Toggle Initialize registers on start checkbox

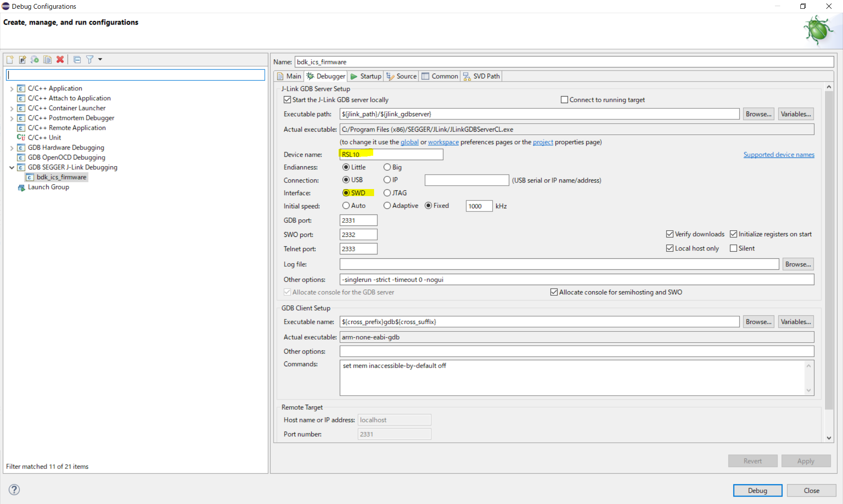(733, 234)
